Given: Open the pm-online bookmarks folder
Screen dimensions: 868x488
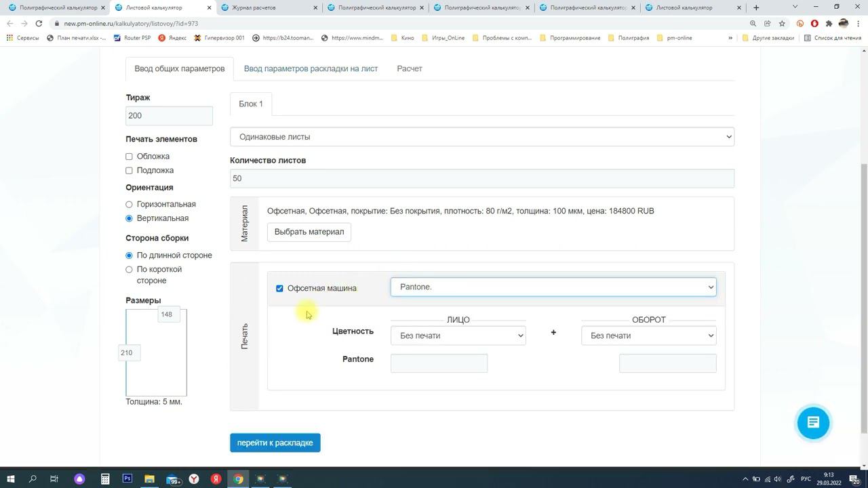Looking at the screenshot, I should click(x=674, y=38).
